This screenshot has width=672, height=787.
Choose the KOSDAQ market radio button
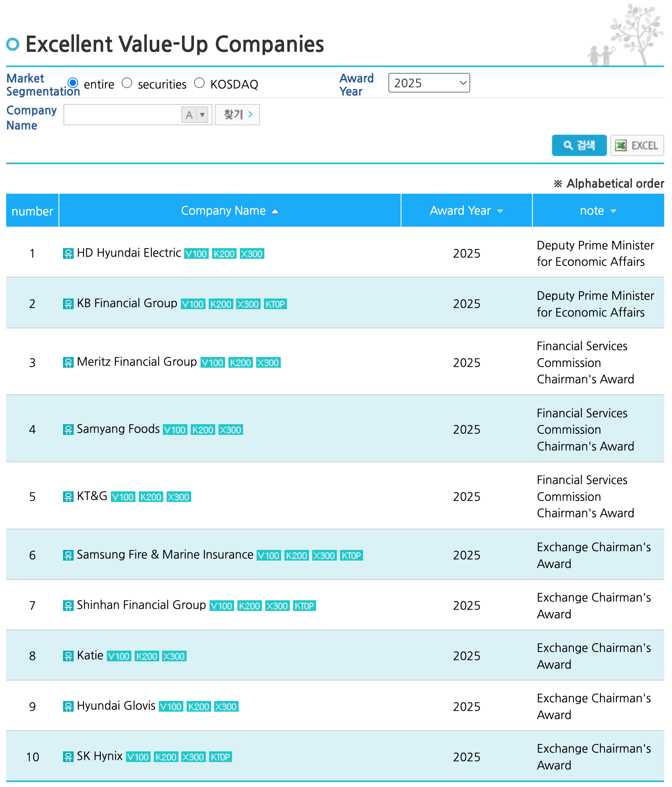point(199,83)
